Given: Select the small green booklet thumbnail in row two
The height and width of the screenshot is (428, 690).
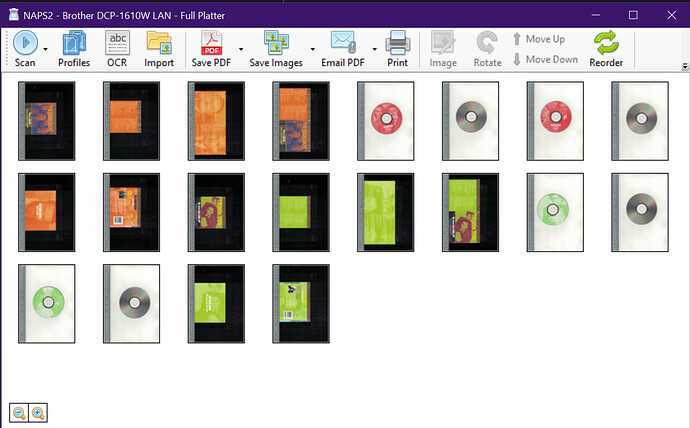Looking at the screenshot, I should tap(301, 212).
